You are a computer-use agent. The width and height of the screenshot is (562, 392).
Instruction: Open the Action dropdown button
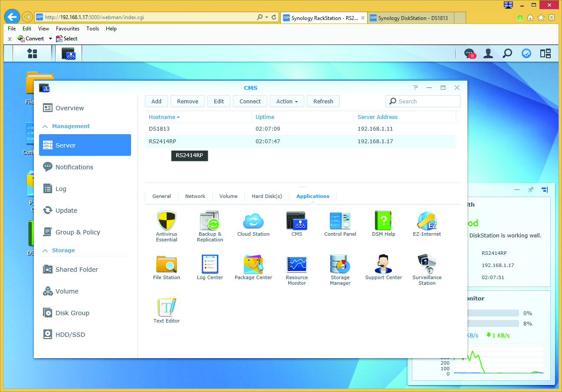(x=287, y=101)
